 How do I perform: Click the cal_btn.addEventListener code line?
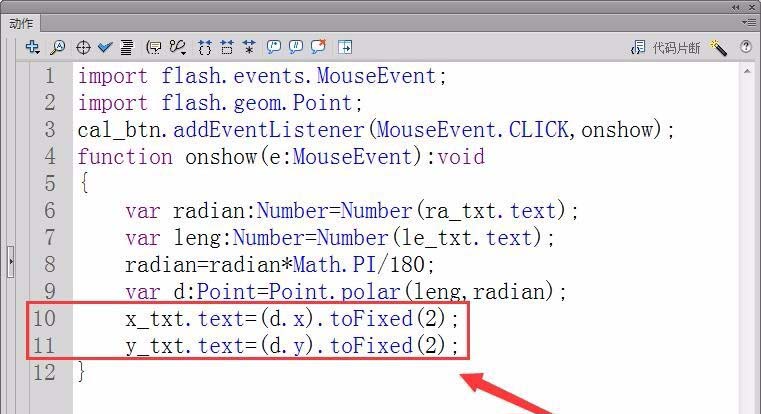(x=376, y=130)
